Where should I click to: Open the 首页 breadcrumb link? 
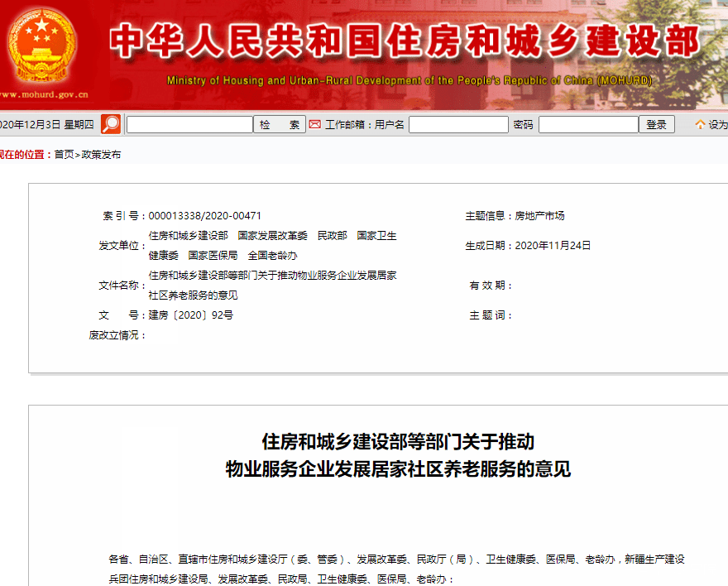click(64, 155)
